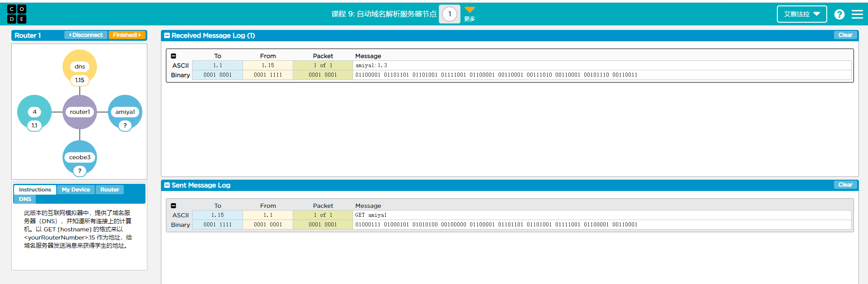Switch to the My Device tab

76,190
